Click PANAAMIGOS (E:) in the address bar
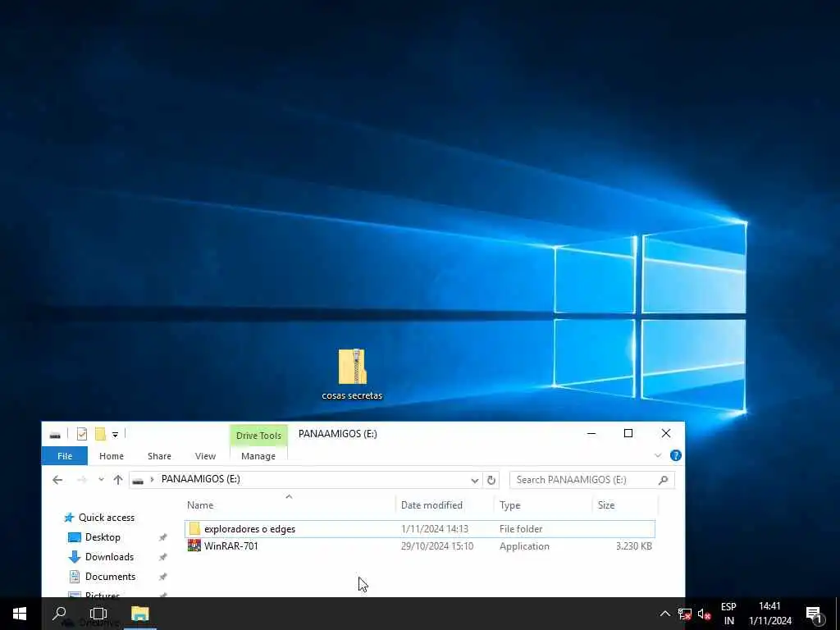Viewport: 840px width, 630px height. [200, 479]
